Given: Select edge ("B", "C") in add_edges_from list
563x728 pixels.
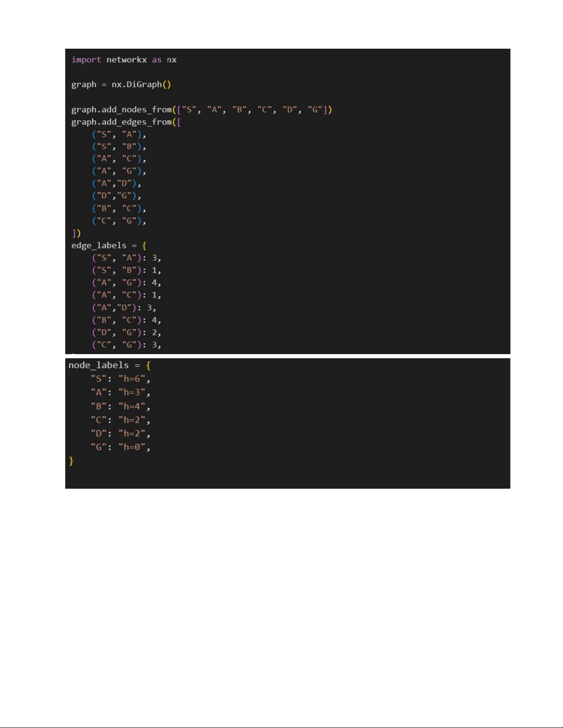Looking at the screenshot, I should 119,209.
